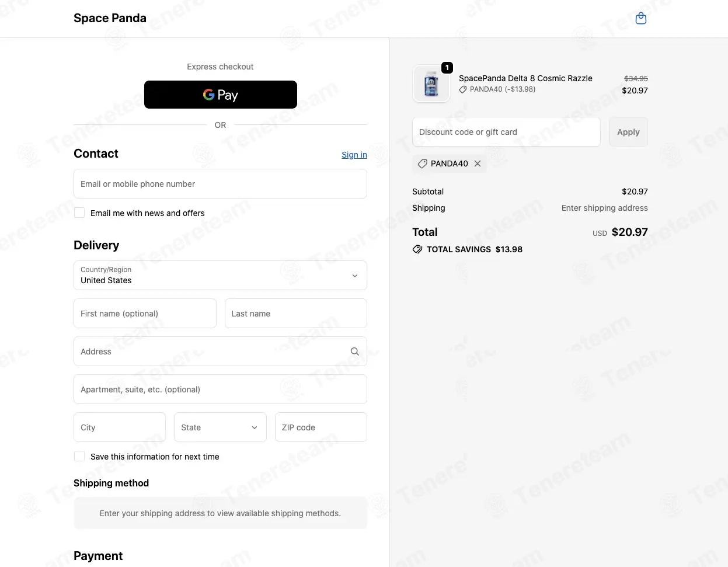Follow the Sign in link
Image resolution: width=728 pixels, height=567 pixels.
click(x=354, y=155)
